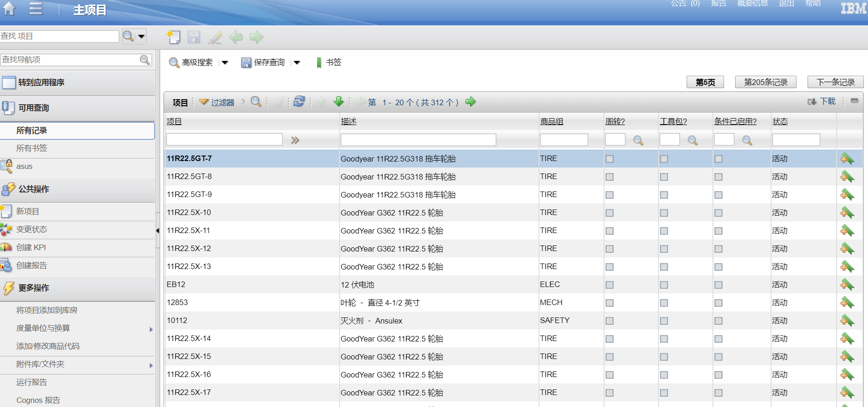This screenshot has height=407, width=868.
Task: Click the clear changes eraser icon
Action: pos(215,37)
